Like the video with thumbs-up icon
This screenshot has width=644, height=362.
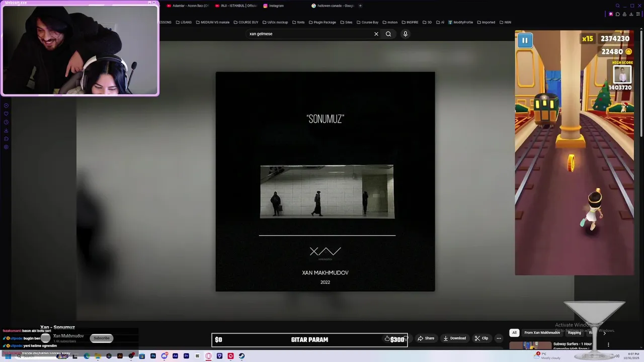pos(387,338)
